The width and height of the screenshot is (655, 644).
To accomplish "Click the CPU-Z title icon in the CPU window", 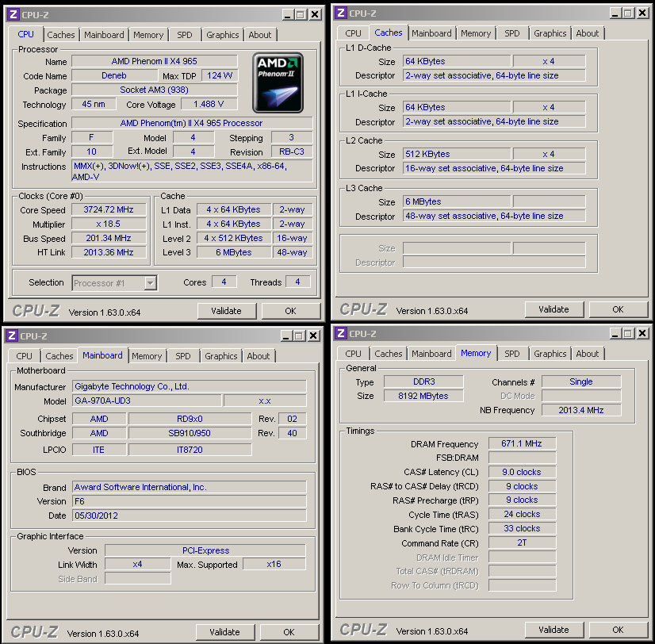I will 13,14.
